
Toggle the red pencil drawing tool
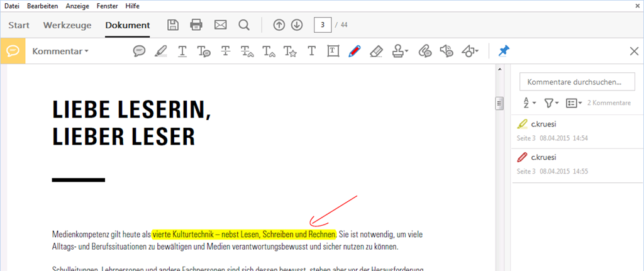tap(354, 51)
